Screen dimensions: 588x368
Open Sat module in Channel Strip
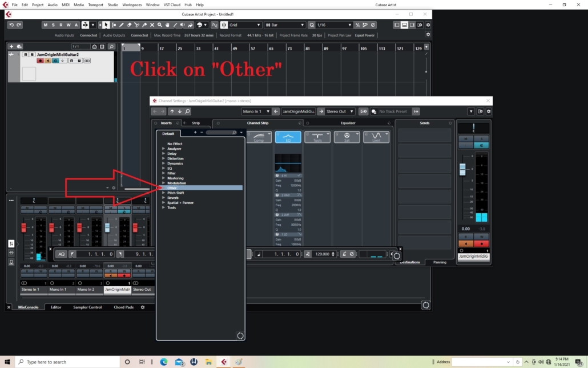[x=347, y=137]
